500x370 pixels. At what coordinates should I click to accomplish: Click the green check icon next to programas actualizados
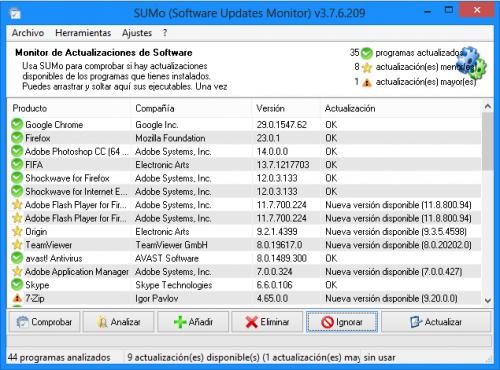coord(367,53)
